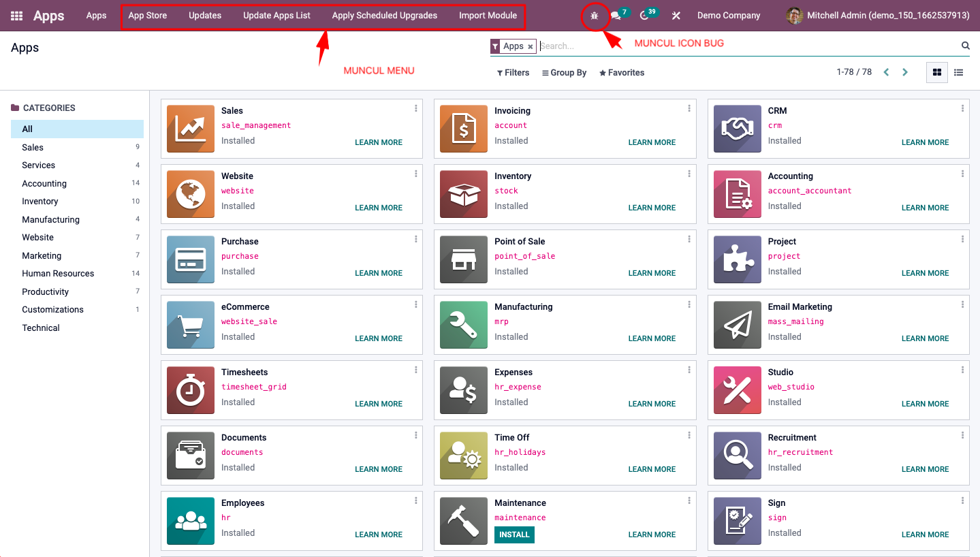Remove the Apps filter tag from search
The image size is (980, 557).
[x=531, y=46]
